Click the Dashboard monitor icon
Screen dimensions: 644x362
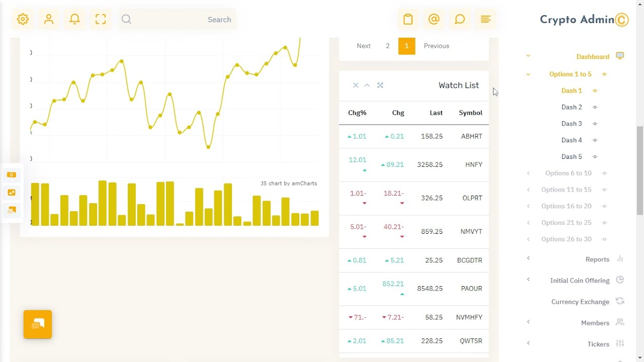click(x=620, y=56)
